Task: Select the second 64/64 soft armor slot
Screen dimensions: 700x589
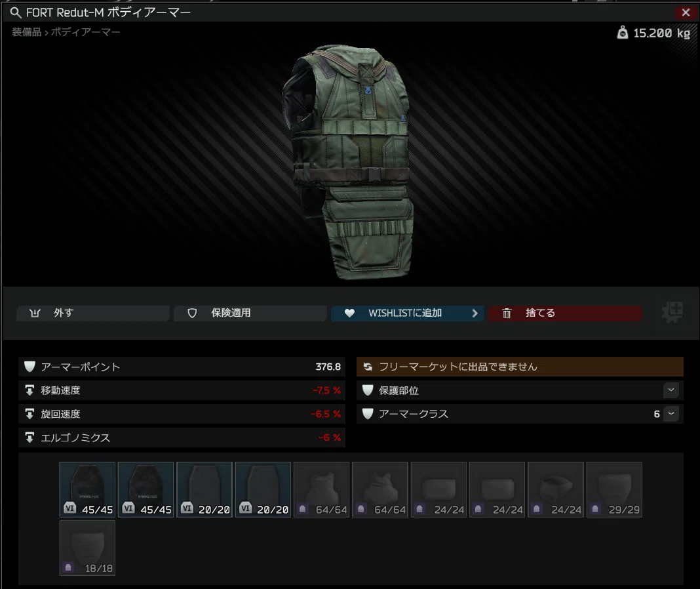Action: 380,489
